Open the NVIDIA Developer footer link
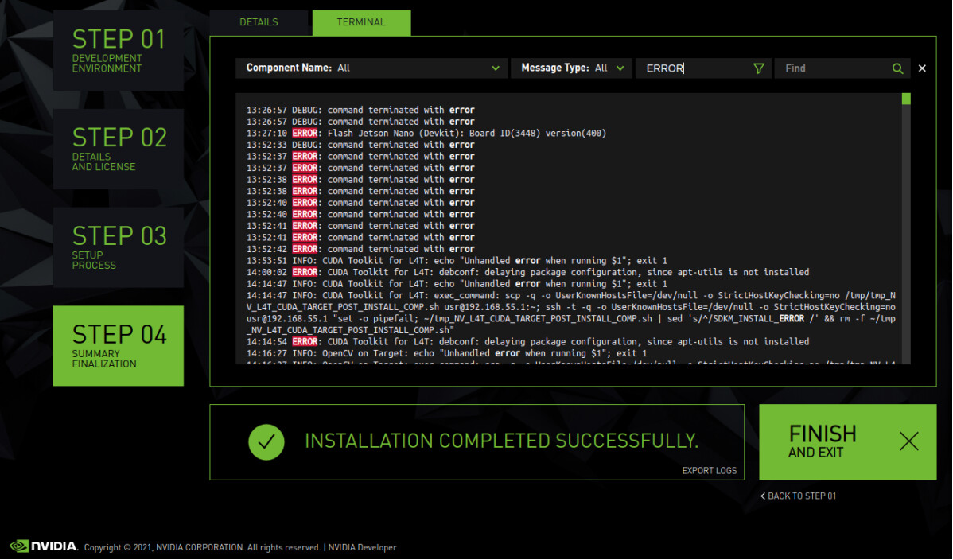This screenshot has width=953, height=560. point(362,547)
